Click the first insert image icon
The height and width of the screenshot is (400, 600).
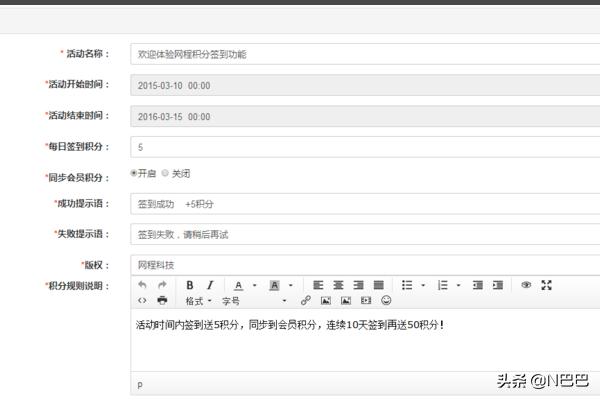point(326,300)
